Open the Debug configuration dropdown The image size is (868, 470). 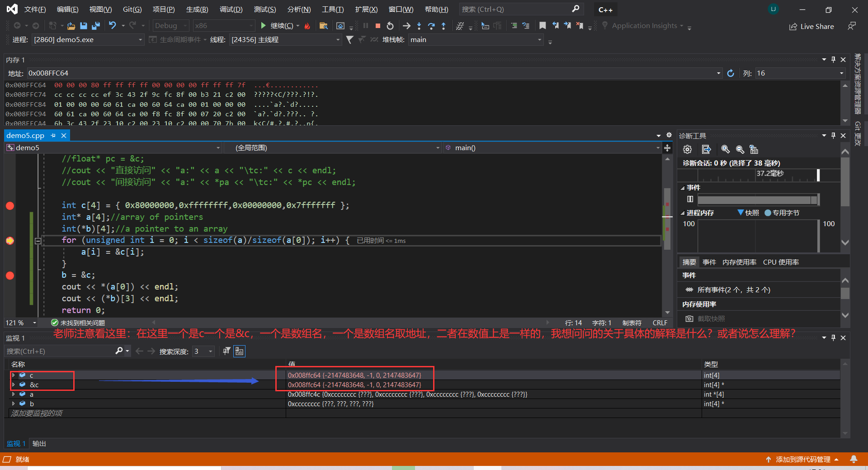171,26
